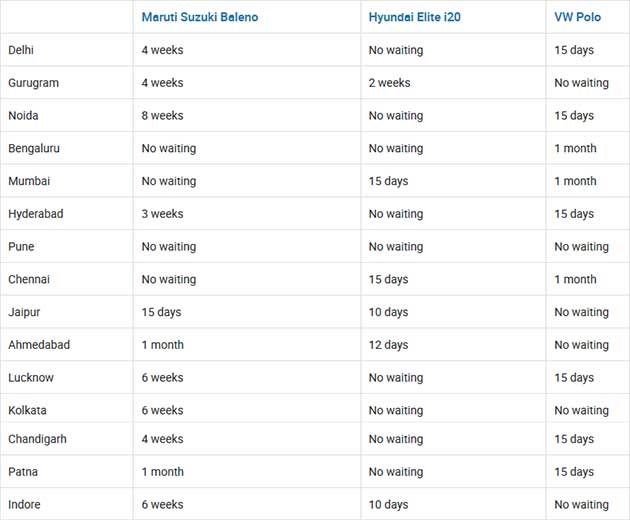Select the Kolkata city cell
Viewport: 630px width, 520px height.
point(27,410)
